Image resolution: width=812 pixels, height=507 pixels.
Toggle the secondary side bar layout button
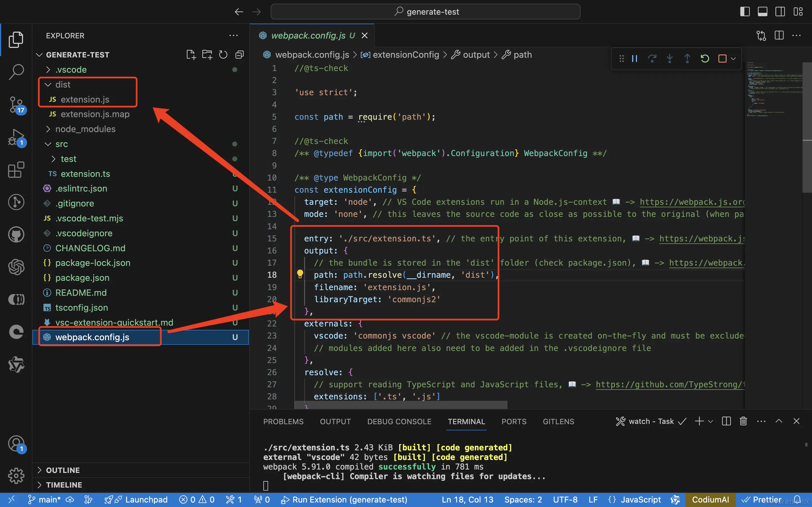pos(780,12)
